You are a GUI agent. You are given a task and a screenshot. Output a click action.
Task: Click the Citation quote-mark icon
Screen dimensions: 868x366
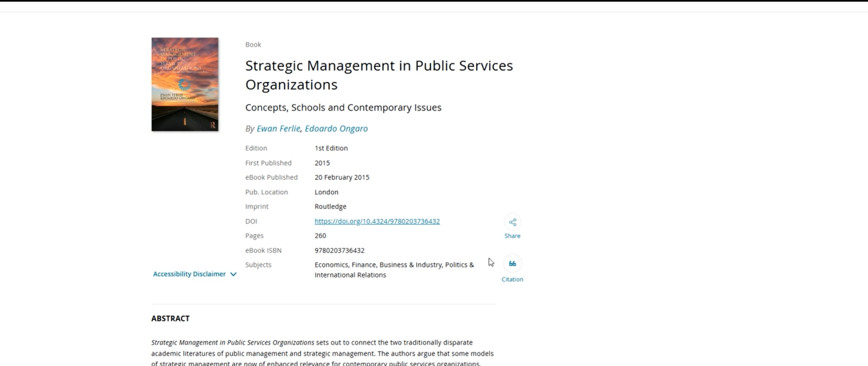tap(512, 264)
